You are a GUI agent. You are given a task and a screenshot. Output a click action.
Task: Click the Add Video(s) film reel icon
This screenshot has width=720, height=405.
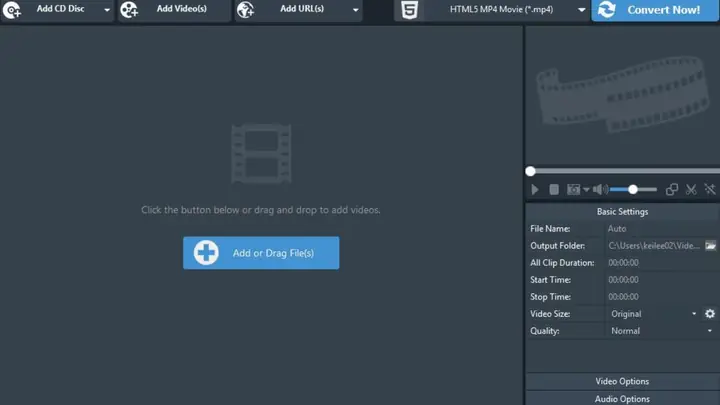click(129, 10)
